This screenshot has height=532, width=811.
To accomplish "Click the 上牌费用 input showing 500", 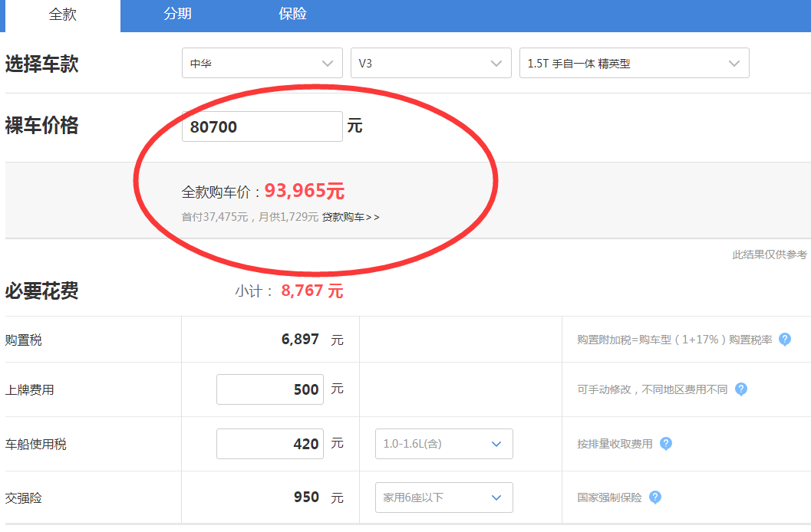I will pos(270,389).
